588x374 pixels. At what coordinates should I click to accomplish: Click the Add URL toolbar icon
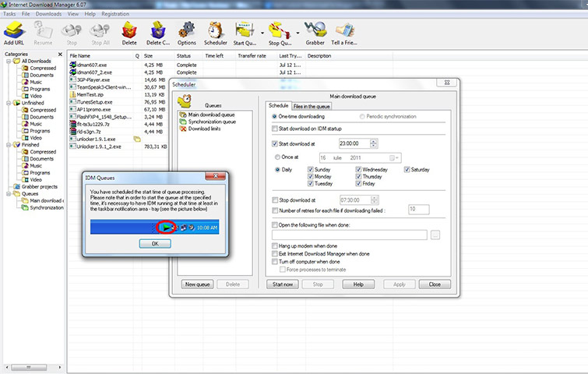pyautogui.click(x=14, y=33)
